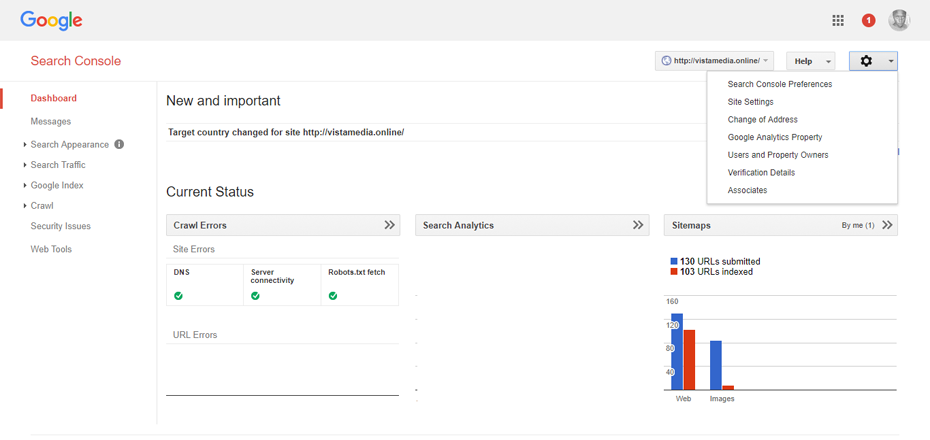Select Verification Details from menu
This screenshot has width=930, height=440.
pos(761,172)
